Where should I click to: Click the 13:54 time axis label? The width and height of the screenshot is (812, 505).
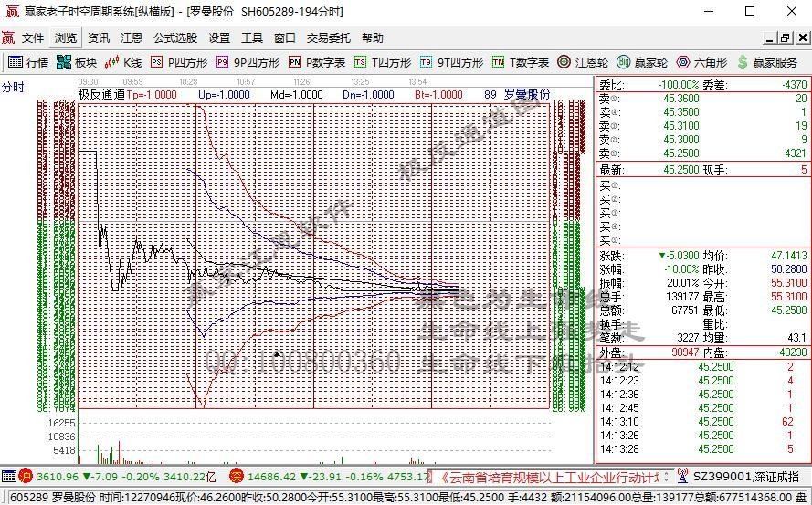tap(417, 82)
